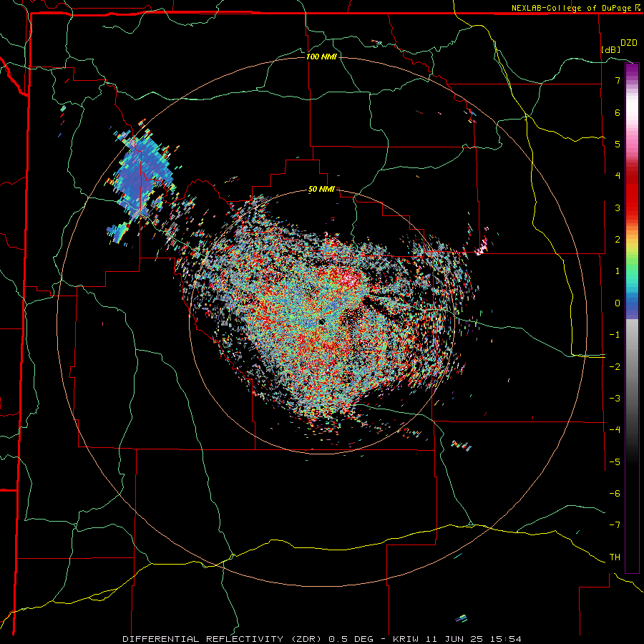This screenshot has height=644, width=644.
Task: Click the black radar site dot at center
Action: [321, 321]
